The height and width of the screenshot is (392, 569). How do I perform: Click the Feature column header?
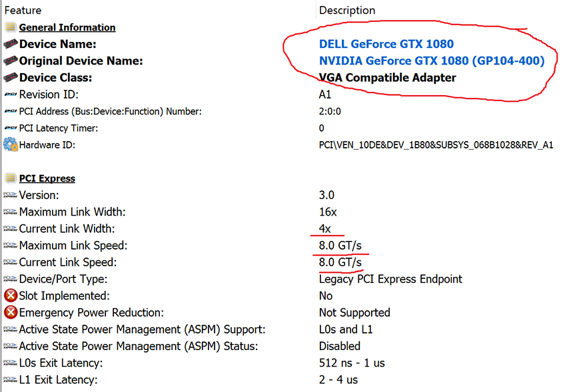click(x=23, y=10)
